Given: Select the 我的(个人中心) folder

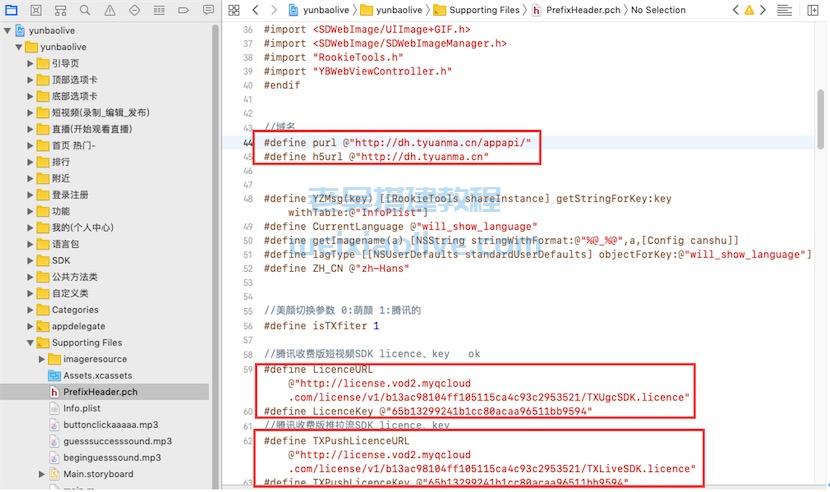Looking at the screenshot, I should point(75,228).
